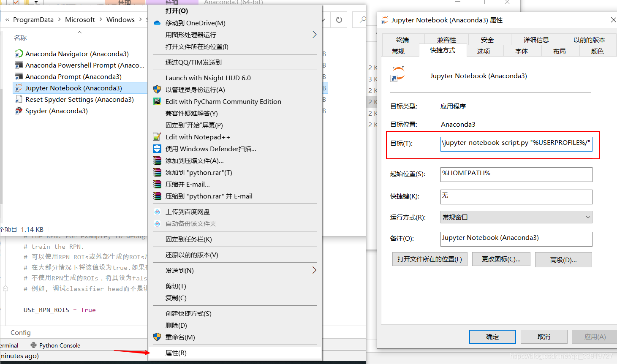Choose 打开文件所在的位置(I) menu entry
Image resolution: width=617 pixels, height=364 pixels.
(235, 46)
